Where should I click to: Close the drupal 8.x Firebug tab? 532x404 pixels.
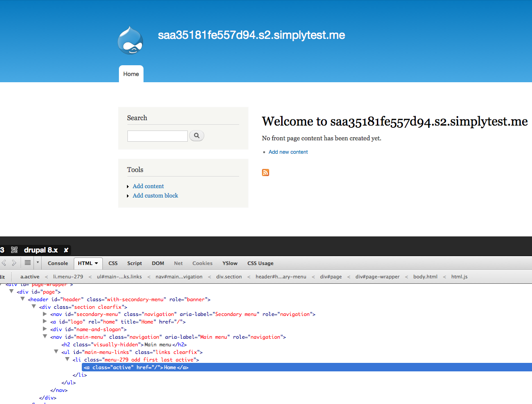click(66, 250)
